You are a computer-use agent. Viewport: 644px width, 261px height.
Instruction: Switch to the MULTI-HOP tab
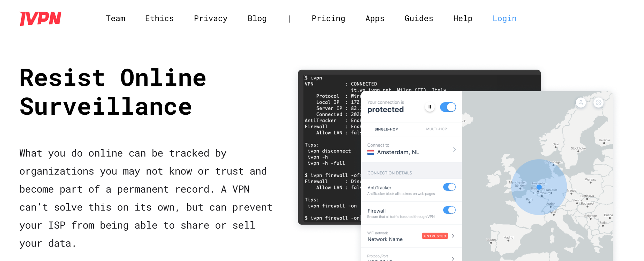[436, 129]
